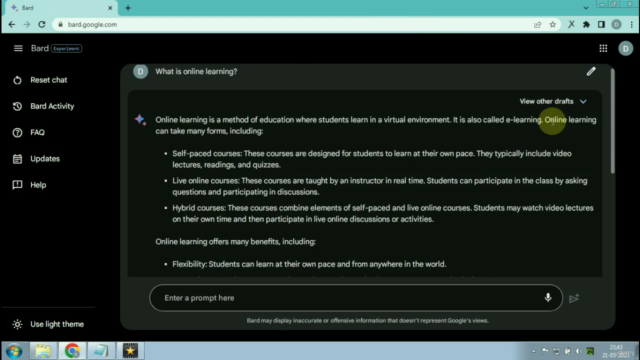Image resolution: width=640 pixels, height=360 pixels.
Task: Open Chrome profile D button
Action: click(x=616, y=24)
